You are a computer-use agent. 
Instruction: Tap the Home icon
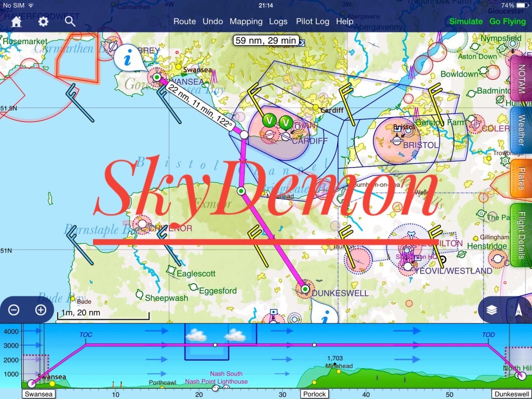tap(16, 21)
